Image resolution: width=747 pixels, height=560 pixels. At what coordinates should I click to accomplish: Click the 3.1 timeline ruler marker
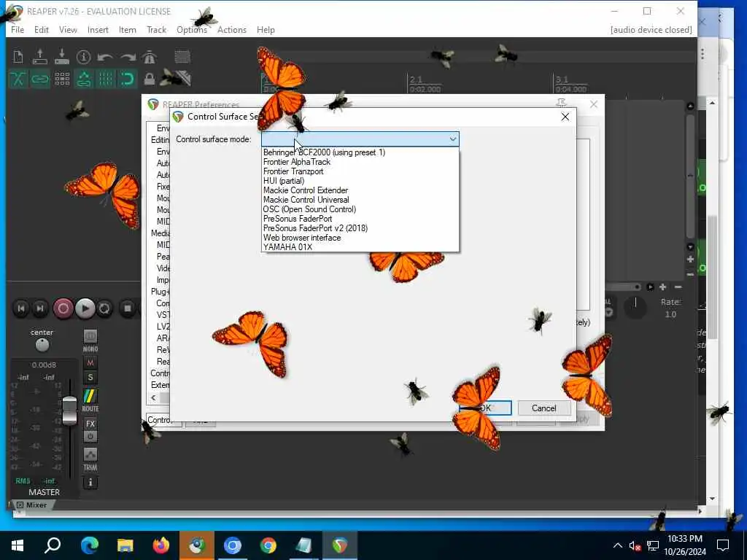[562, 79]
